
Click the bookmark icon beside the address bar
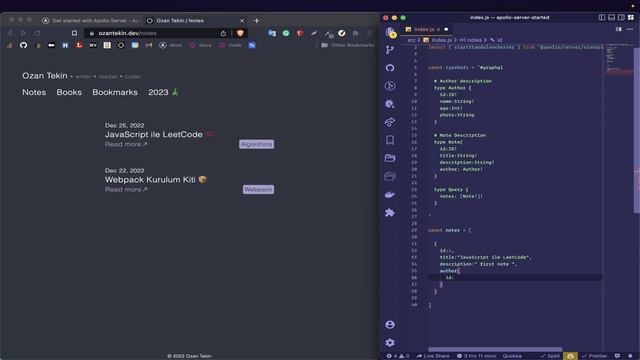pos(74,33)
